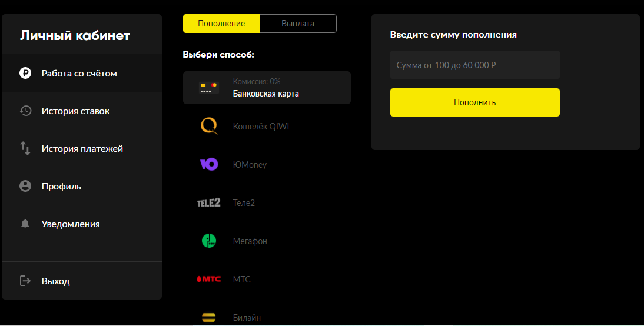Click the Введите сумму пополнения heading

453,35
